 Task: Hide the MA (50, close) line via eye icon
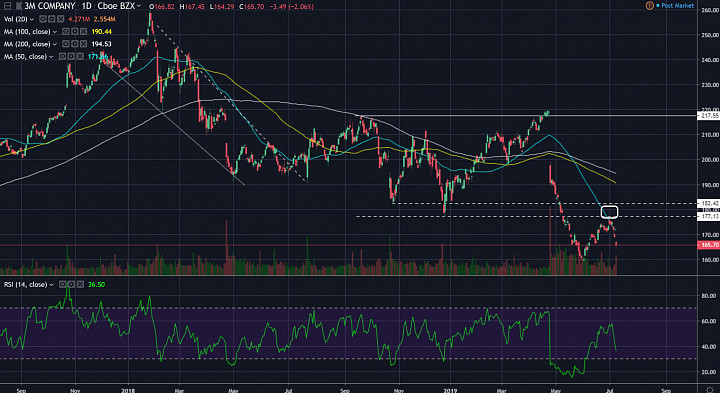click(62, 56)
